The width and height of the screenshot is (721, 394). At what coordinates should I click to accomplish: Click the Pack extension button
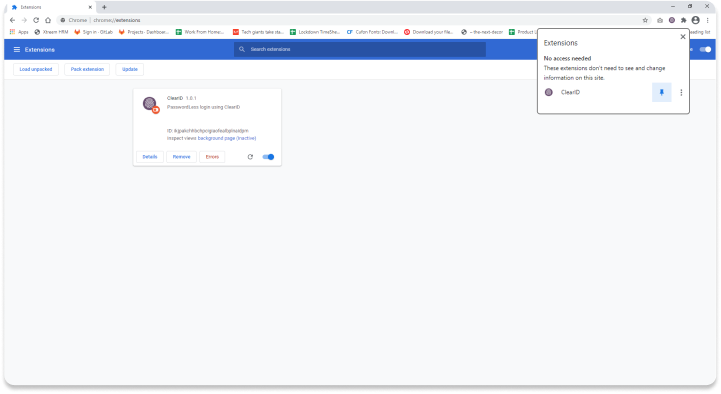pos(87,69)
